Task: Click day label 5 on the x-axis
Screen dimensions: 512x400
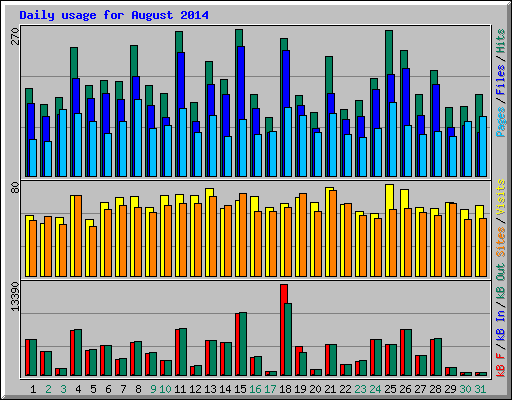Action: point(93,389)
